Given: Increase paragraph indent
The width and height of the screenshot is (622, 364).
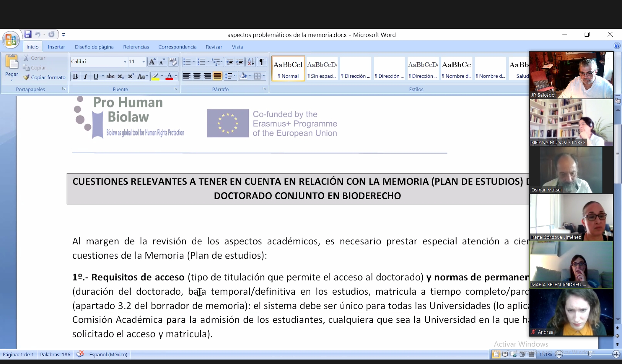Looking at the screenshot, I should (x=240, y=62).
